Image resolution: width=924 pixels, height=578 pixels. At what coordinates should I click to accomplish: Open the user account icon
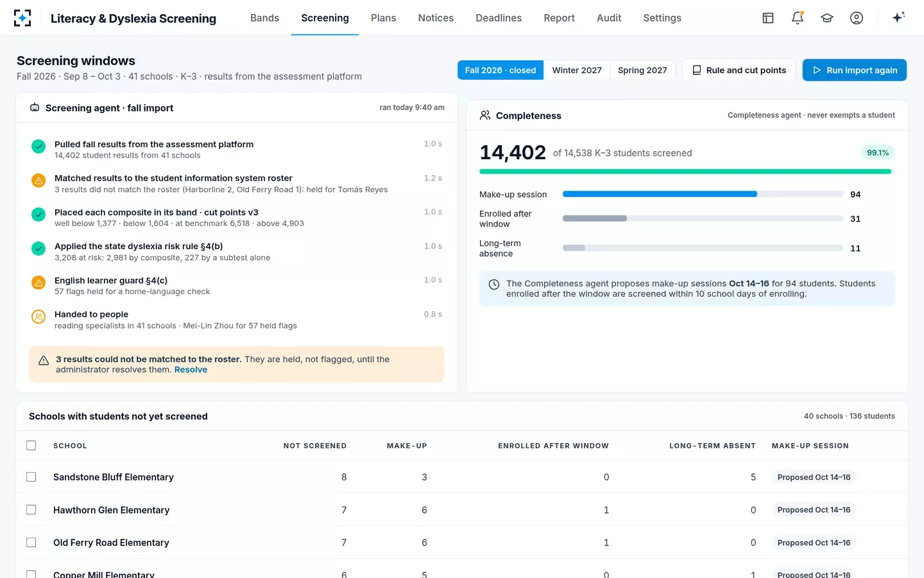click(x=857, y=18)
